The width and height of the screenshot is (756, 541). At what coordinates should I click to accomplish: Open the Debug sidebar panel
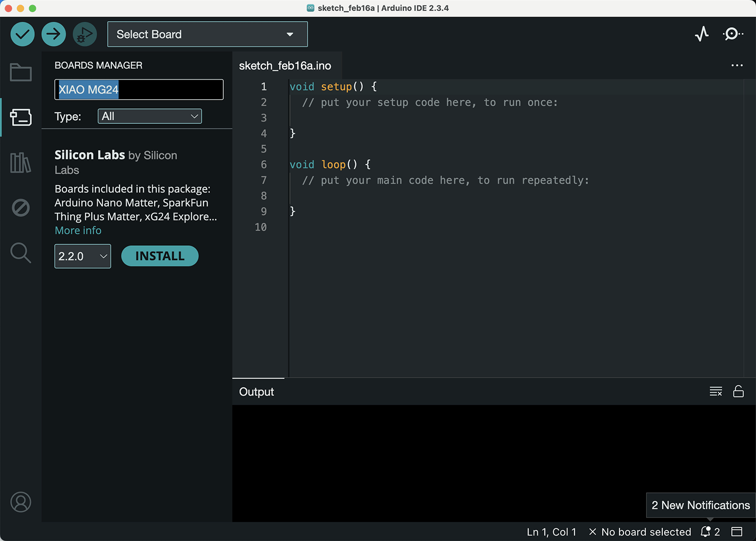pos(21,208)
